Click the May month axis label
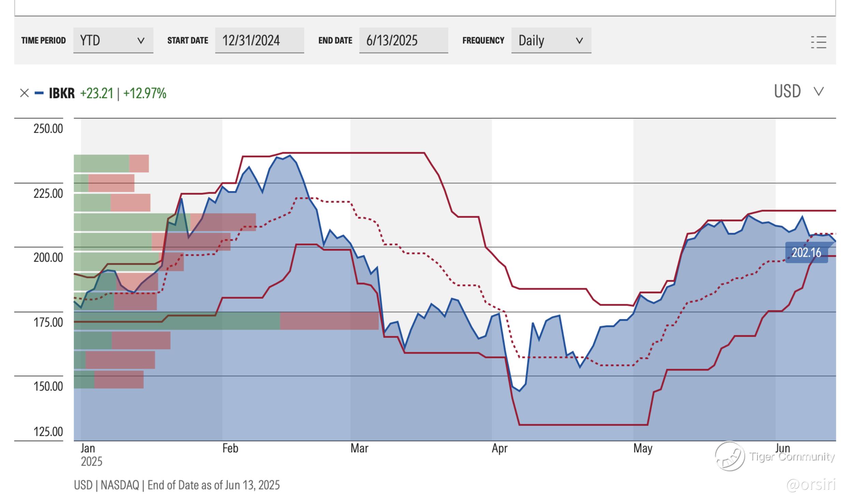Screen dimensions: 853x504 click(643, 448)
